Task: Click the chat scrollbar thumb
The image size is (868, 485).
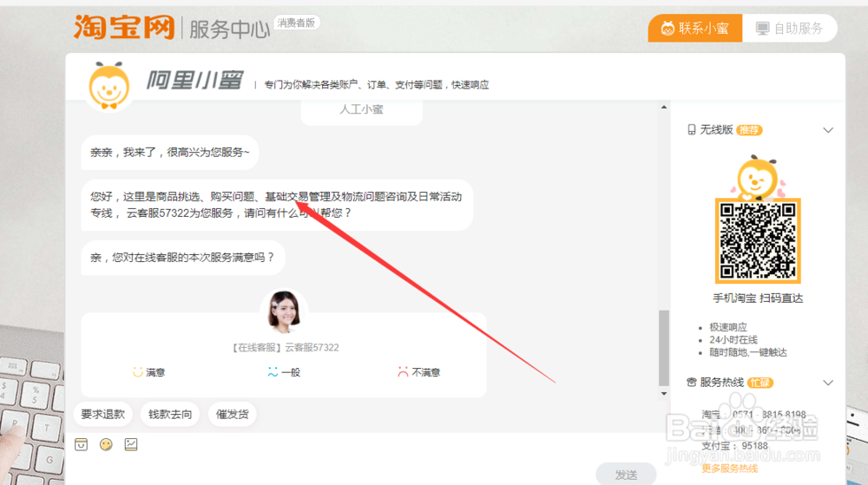Action: pyautogui.click(x=664, y=348)
